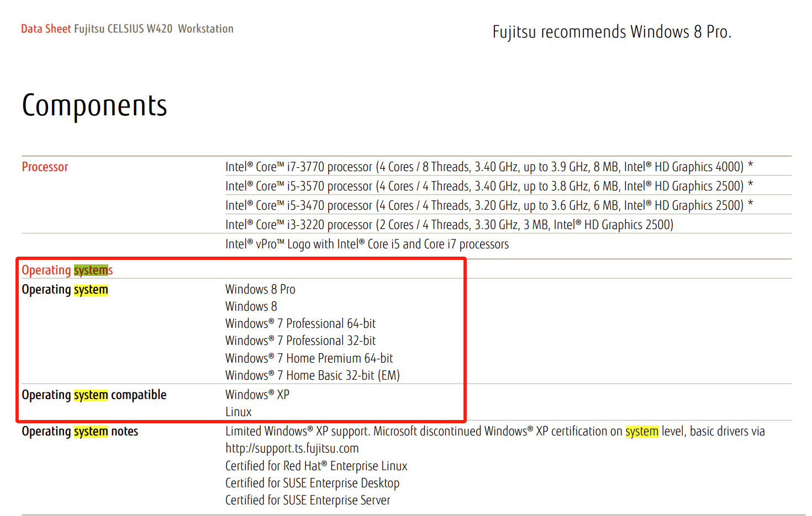Viewport: 812px width, 516px height.
Task: Click the 'Components' heading
Action: pos(94,105)
